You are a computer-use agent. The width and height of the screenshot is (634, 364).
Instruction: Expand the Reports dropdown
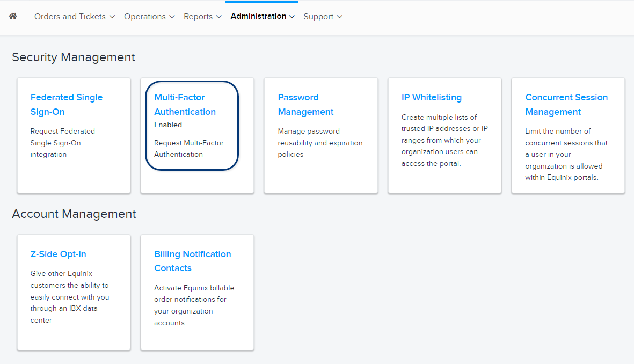tap(202, 17)
